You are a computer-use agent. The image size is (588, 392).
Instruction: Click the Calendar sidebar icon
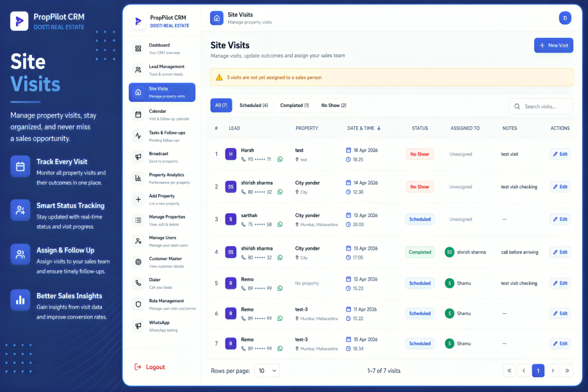click(138, 115)
